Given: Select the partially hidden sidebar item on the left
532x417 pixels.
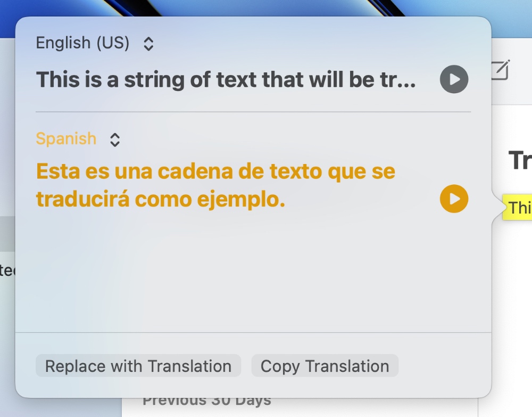Looking at the screenshot, I should coord(7,271).
